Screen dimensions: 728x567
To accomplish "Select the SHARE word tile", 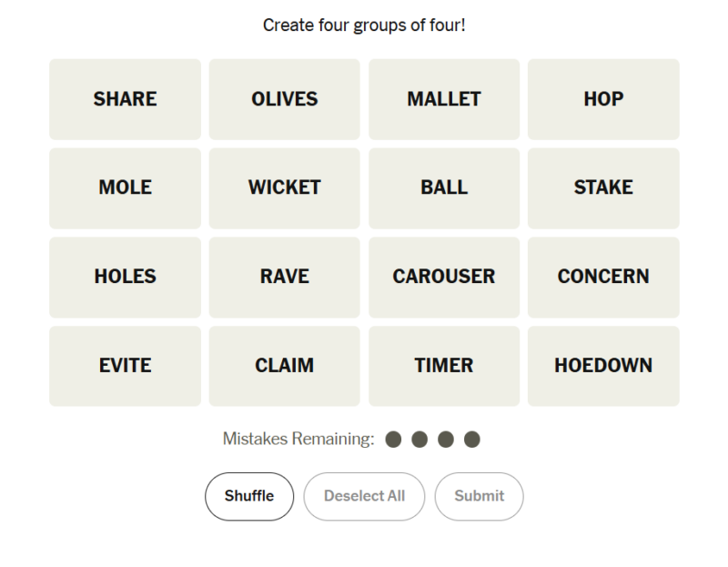I will click(x=125, y=99).
